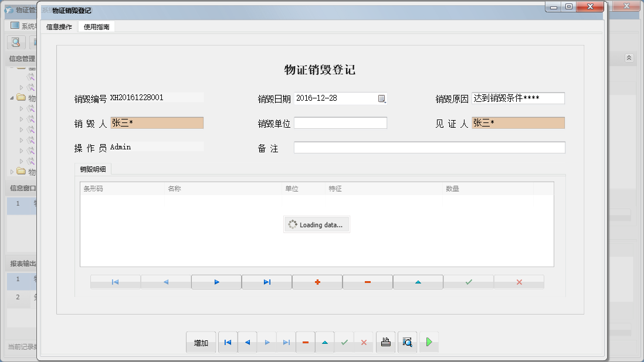Jump to last detail record icon

pos(266,282)
